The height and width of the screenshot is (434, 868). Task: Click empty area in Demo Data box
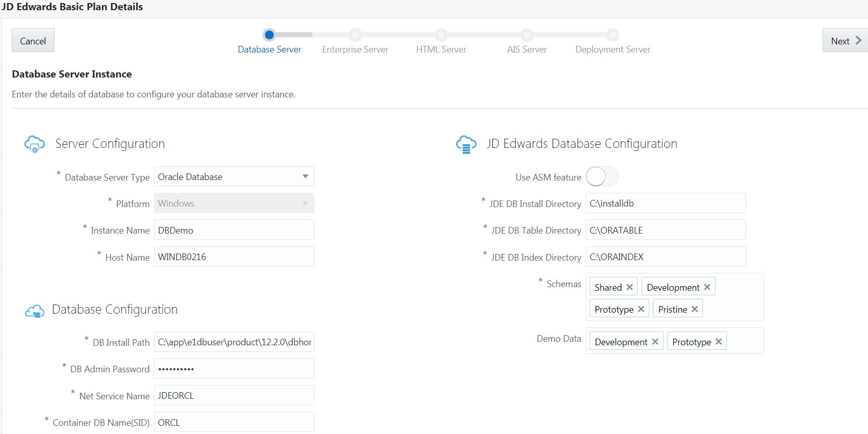tap(744, 341)
